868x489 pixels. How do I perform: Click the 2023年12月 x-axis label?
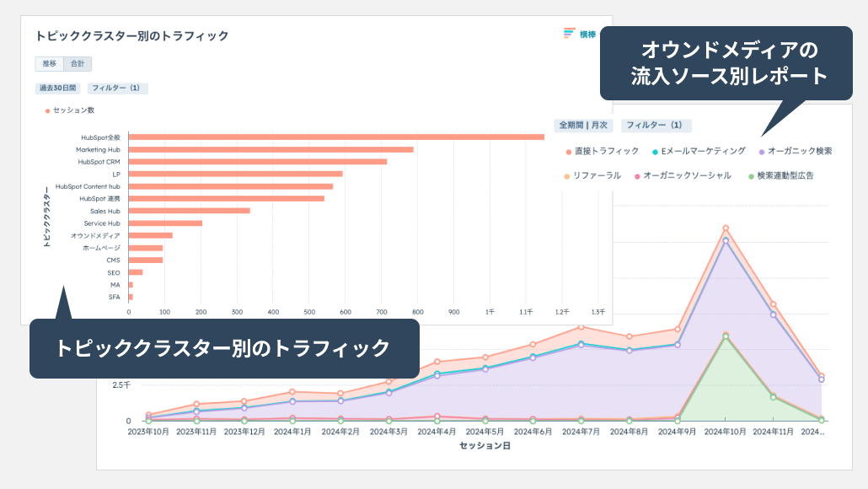pyautogui.click(x=244, y=432)
